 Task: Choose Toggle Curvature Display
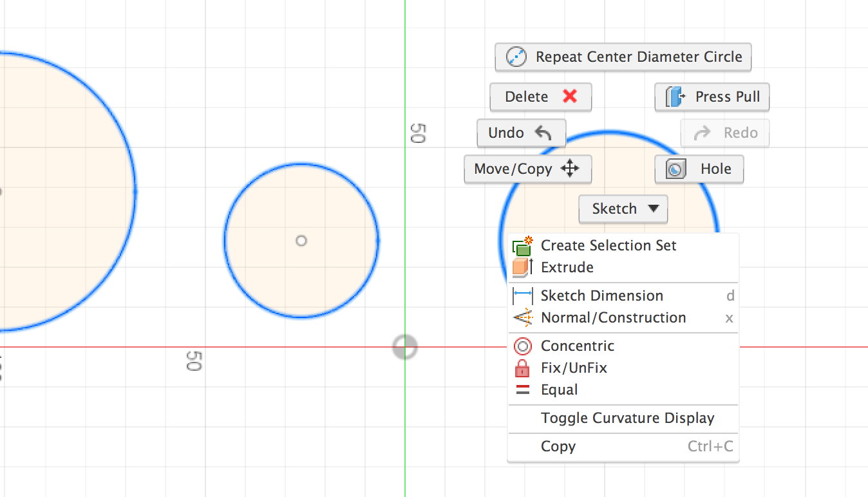627,418
